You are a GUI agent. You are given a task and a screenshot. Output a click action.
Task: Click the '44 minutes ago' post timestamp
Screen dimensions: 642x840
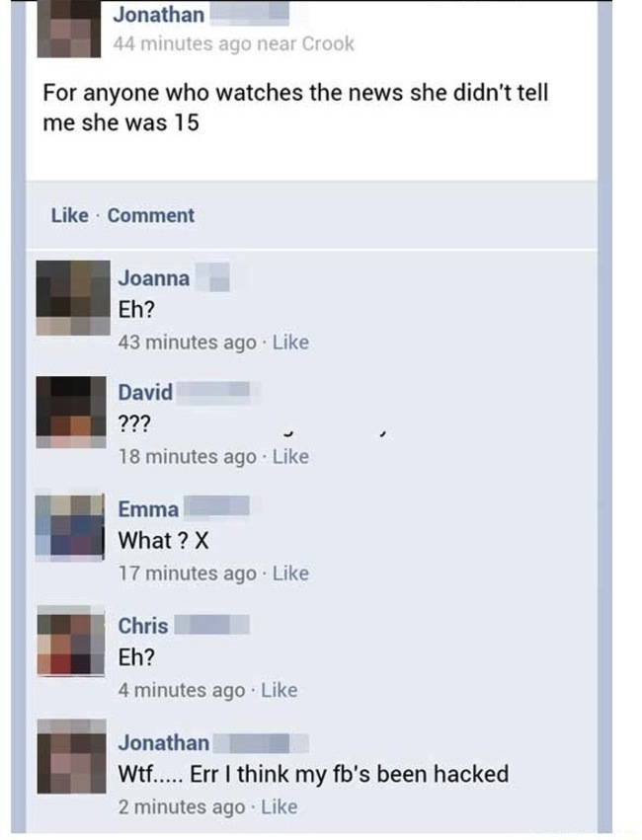point(183,43)
